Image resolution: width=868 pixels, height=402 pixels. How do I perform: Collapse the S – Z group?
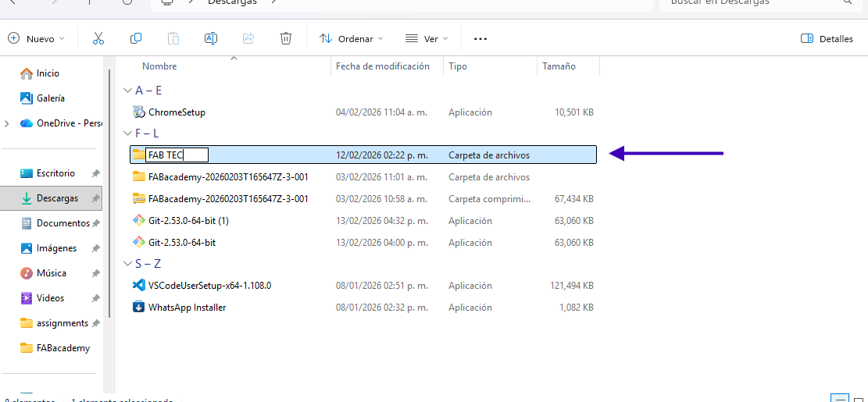(128, 264)
